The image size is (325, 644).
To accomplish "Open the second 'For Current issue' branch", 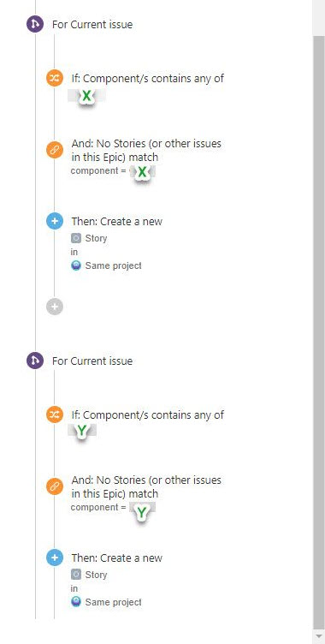I will [x=92, y=361].
